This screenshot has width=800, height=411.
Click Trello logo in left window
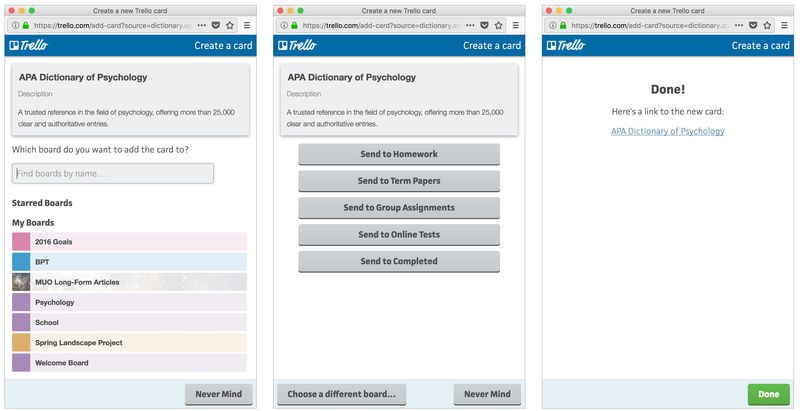[29, 45]
